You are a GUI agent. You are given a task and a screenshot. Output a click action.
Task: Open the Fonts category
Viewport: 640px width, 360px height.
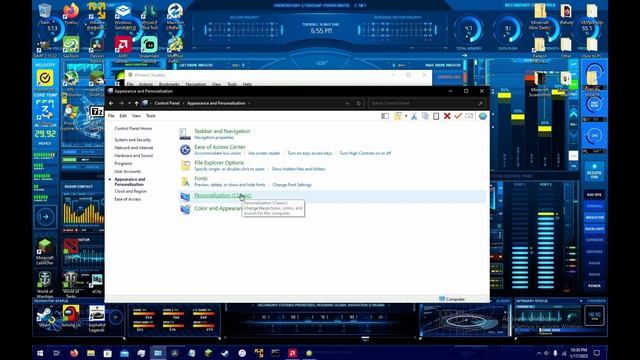pyautogui.click(x=201, y=178)
